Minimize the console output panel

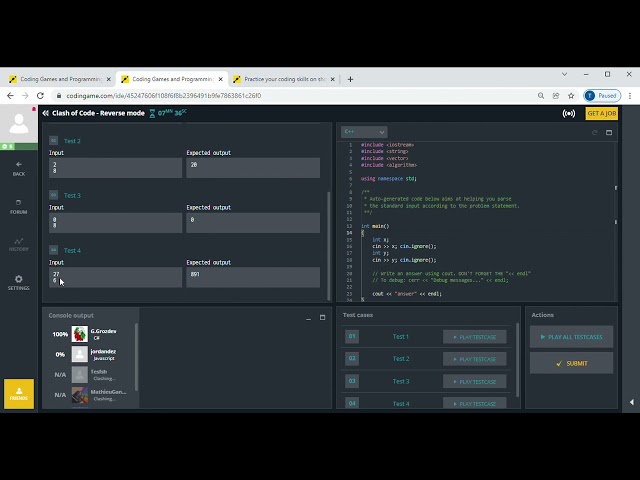click(x=309, y=318)
